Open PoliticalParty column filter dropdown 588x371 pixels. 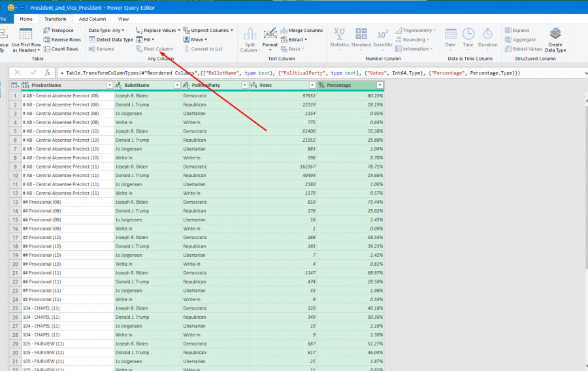click(x=244, y=86)
